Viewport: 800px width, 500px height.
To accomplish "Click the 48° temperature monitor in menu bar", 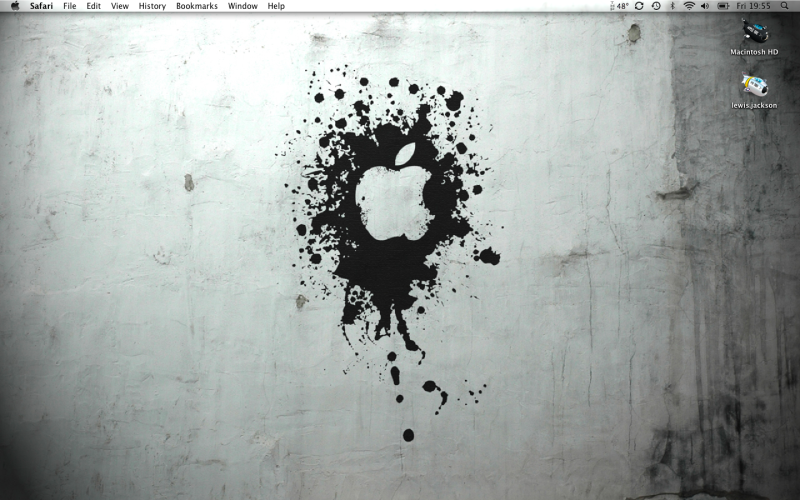I will (x=619, y=6).
